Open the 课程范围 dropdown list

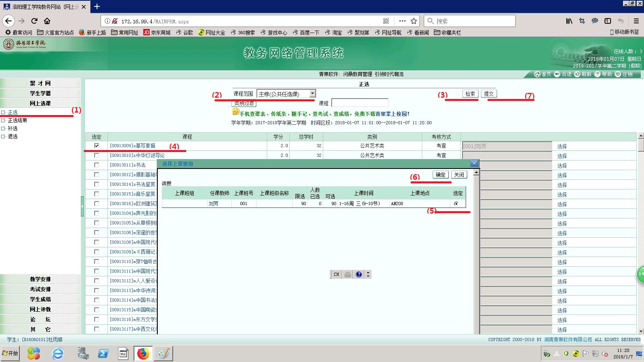click(x=312, y=94)
